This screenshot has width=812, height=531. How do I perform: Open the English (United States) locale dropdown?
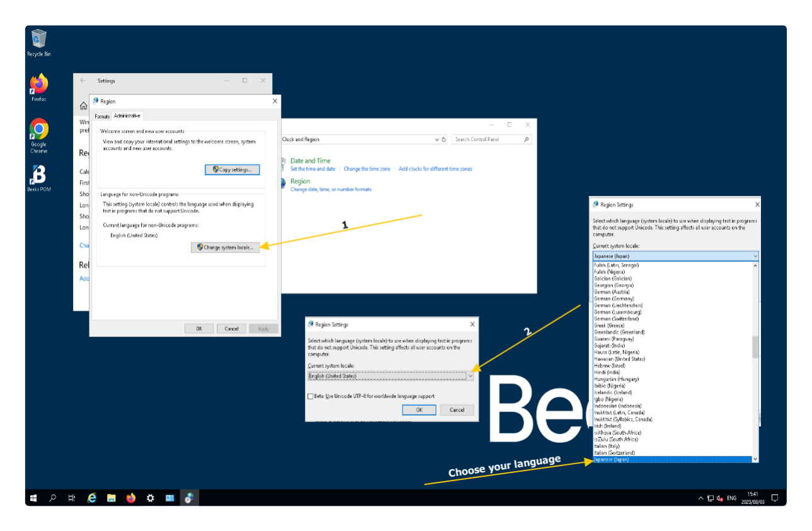pyautogui.click(x=391, y=376)
